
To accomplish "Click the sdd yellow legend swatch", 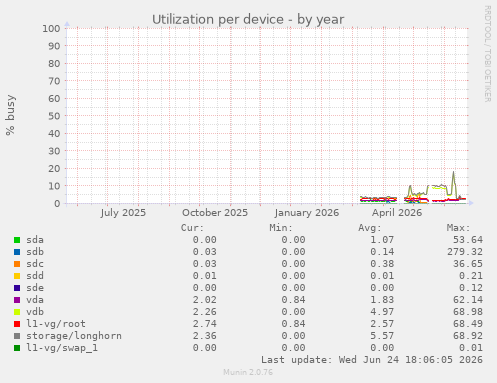I will click(x=17, y=276).
